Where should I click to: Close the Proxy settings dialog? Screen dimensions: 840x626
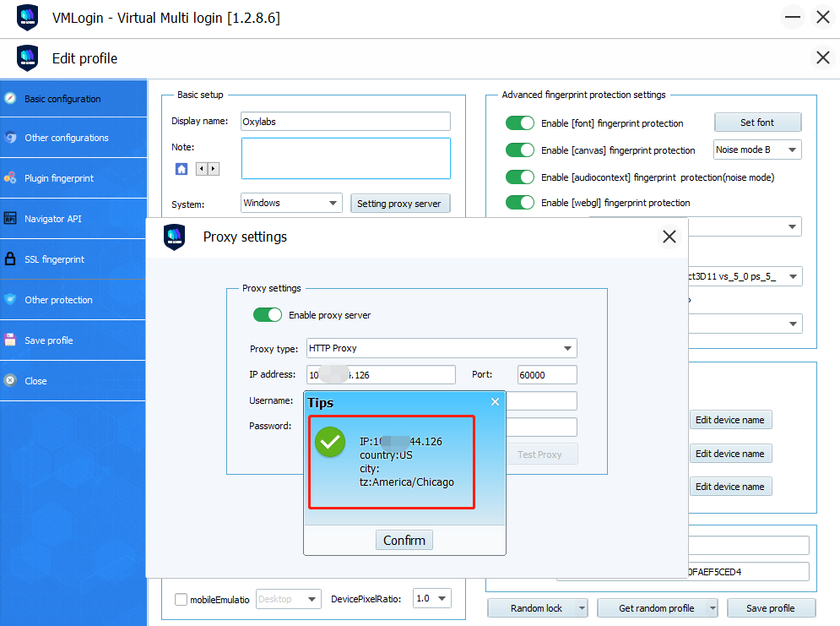click(x=669, y=237)
